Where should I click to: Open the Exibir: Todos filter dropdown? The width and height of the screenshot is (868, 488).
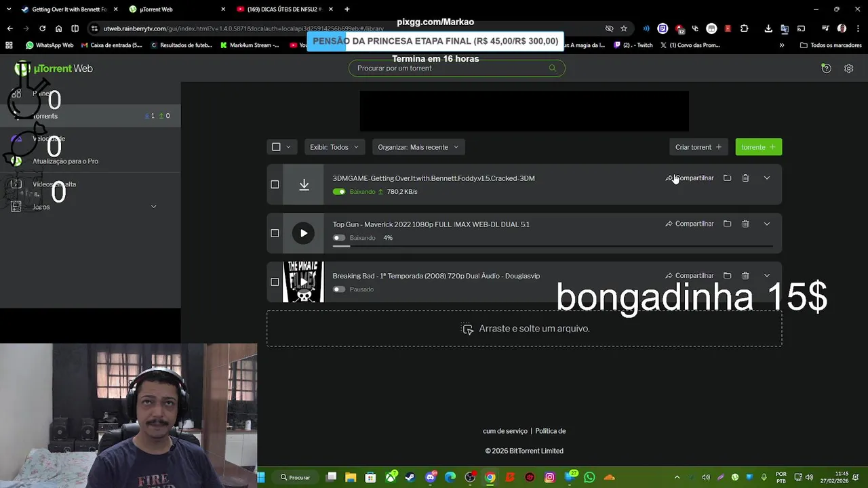[x=334, y=147]
